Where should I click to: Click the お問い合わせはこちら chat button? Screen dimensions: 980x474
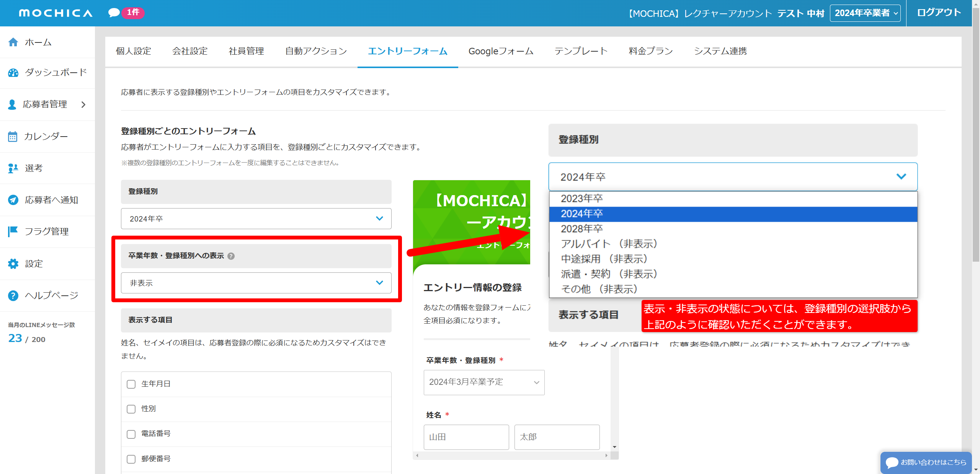pos(926,463)
